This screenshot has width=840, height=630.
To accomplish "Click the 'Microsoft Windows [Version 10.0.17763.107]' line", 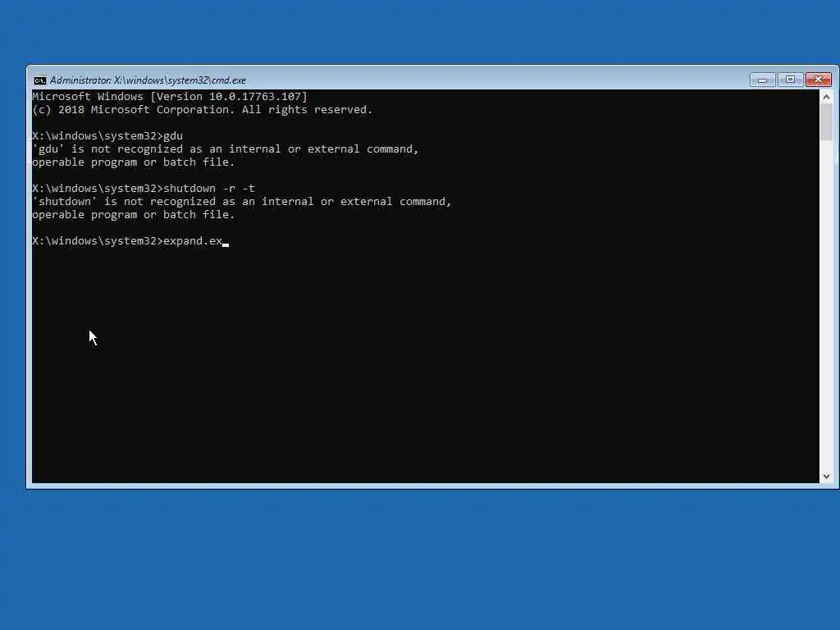I will pyautogui.click(x=170, y=97).
